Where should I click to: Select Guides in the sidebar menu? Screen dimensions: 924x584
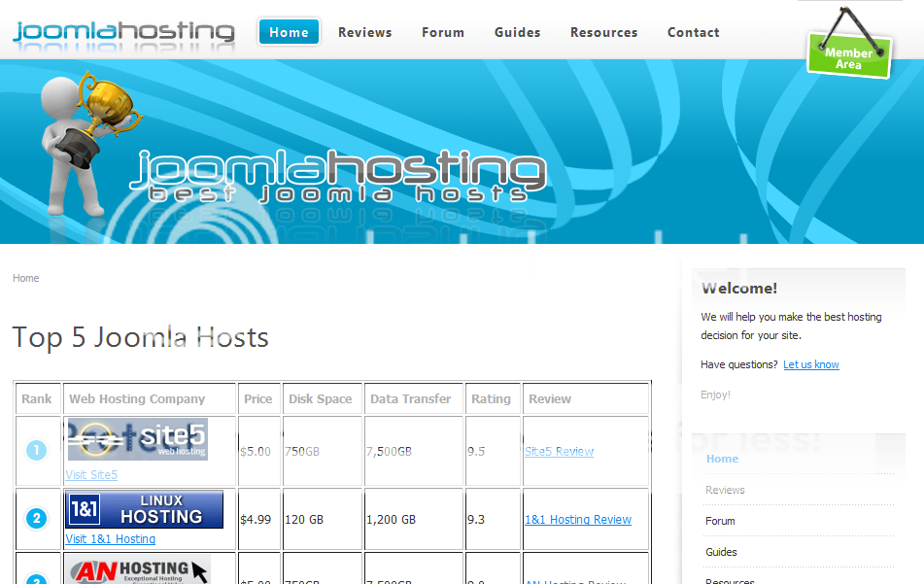(721, 552)
